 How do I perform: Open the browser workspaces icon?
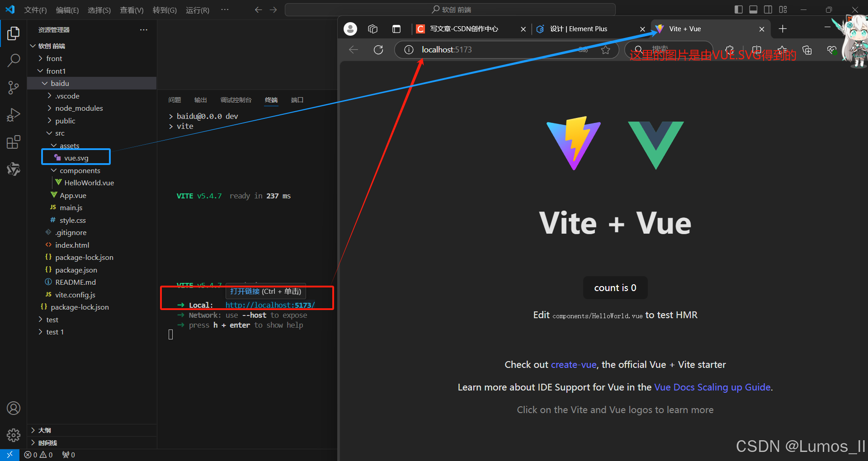[373, 29]
